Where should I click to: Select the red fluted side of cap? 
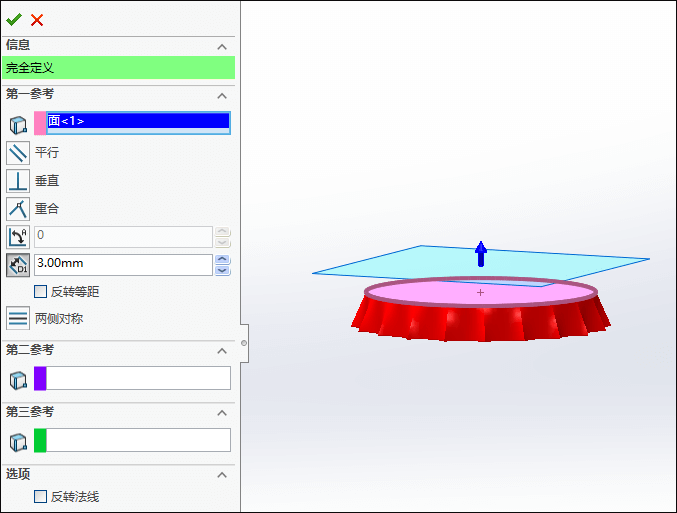pos(481,323)
